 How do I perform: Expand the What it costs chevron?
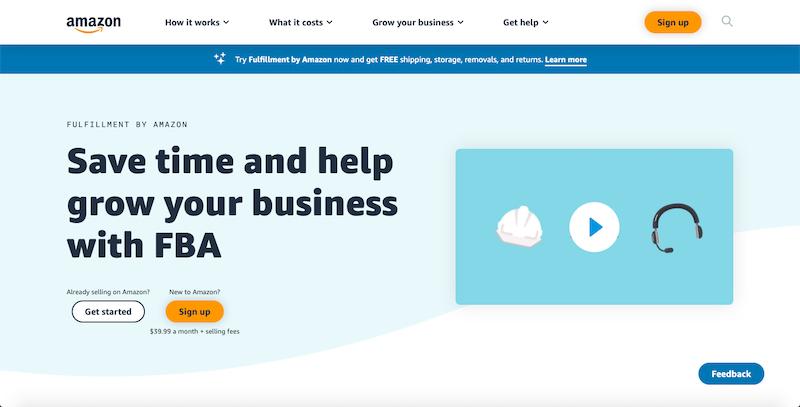point(329,22)
